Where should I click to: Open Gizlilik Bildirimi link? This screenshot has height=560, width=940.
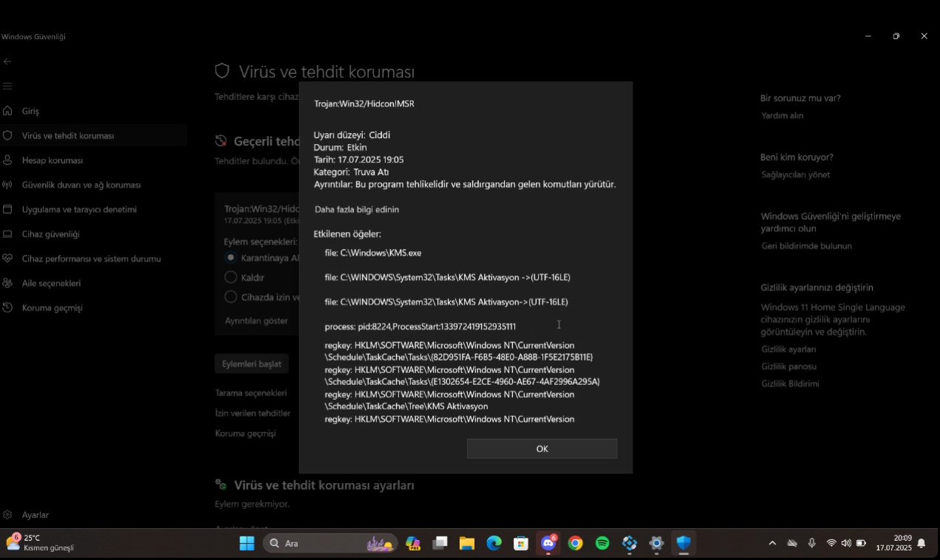click(x=790, y=383)
